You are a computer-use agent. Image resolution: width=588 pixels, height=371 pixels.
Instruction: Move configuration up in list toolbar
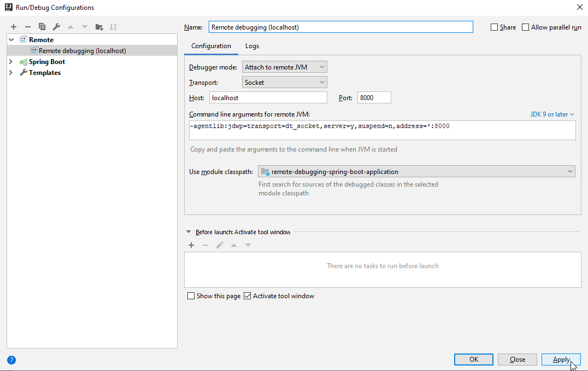tap(70, 27)
